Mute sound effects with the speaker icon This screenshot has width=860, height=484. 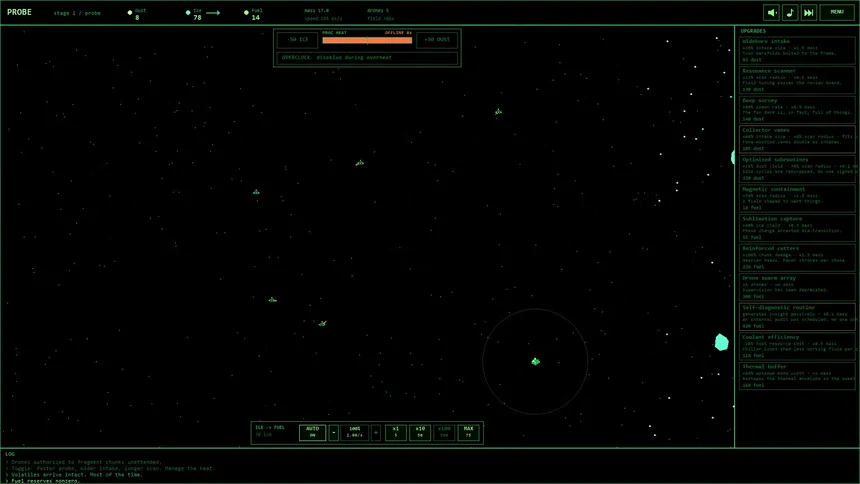(771, 13)
